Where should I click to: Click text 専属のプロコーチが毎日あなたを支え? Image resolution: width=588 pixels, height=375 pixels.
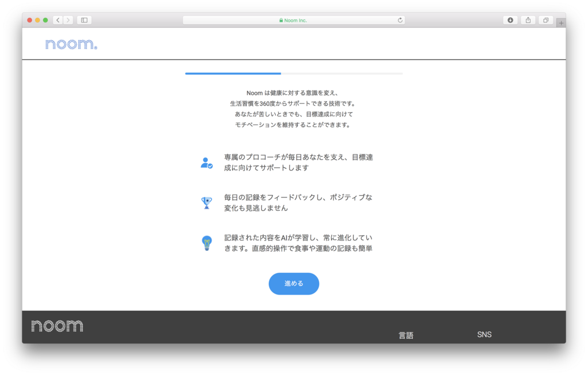coord(284,157)
